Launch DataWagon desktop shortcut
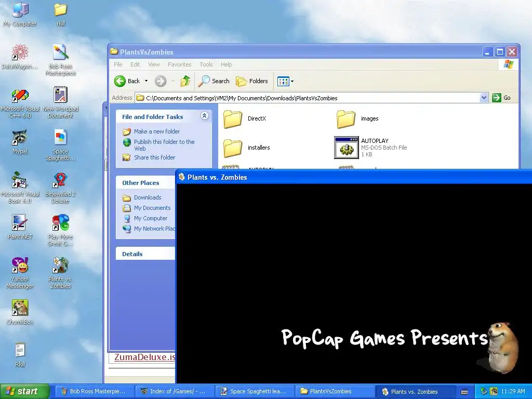Image resolution: width=532 pixels, height=399 pixels. point(20,56)
